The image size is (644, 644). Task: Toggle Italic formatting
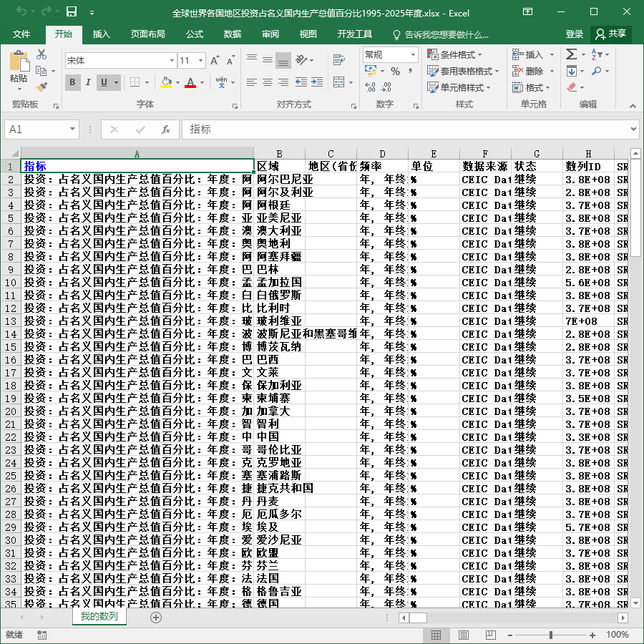88,82
